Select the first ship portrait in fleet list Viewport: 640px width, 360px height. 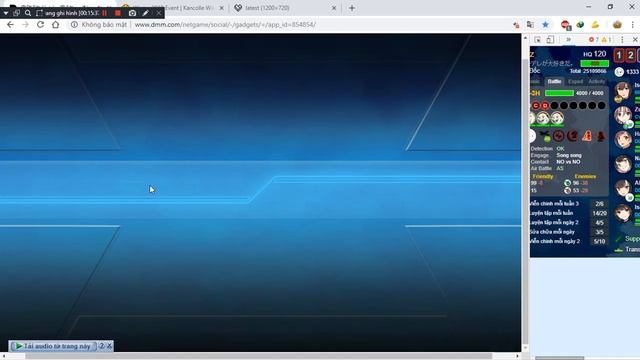click(623, 91)
